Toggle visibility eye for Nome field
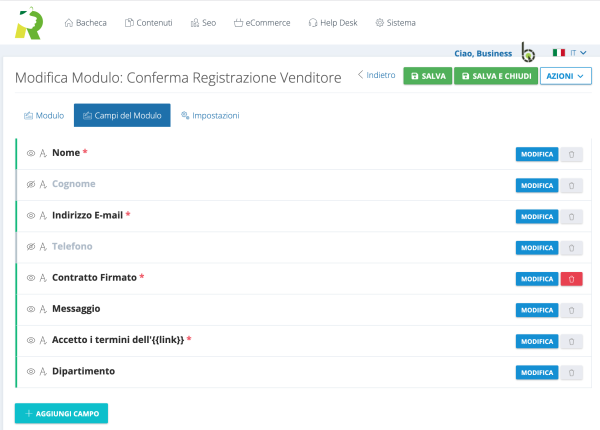The height and width of the screenshot is (430, 600). tap(31, 153)
